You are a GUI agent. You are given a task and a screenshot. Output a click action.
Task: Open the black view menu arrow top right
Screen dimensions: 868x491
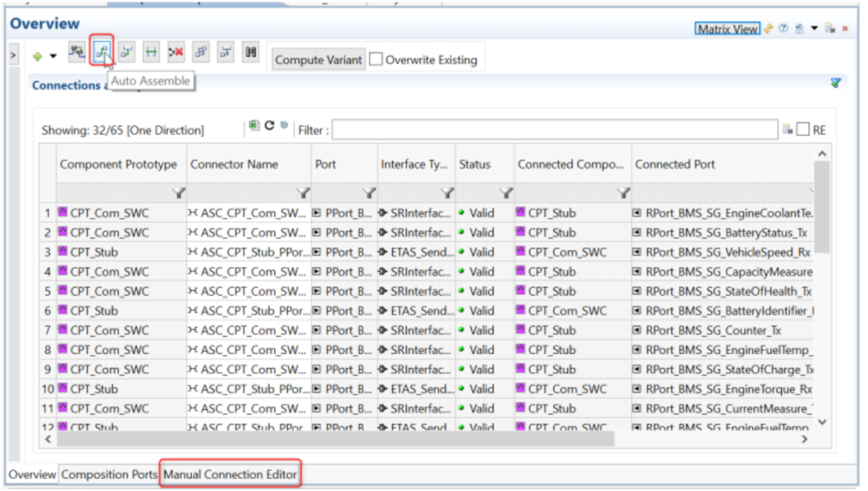(814, 29)
